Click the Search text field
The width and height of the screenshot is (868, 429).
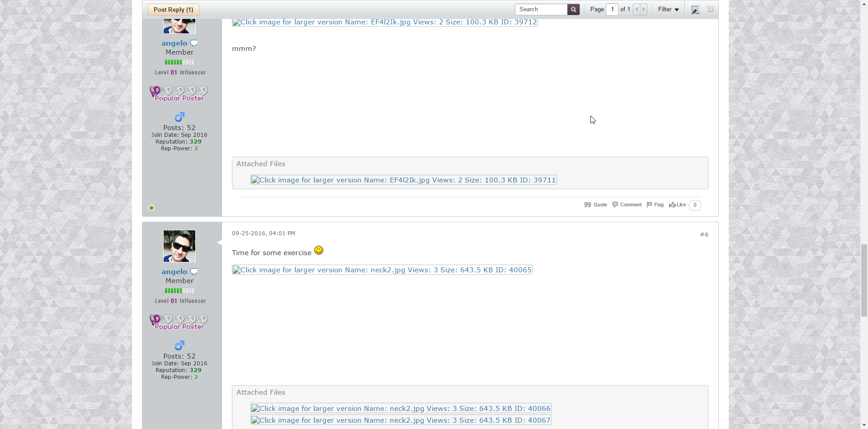[541, 9]
